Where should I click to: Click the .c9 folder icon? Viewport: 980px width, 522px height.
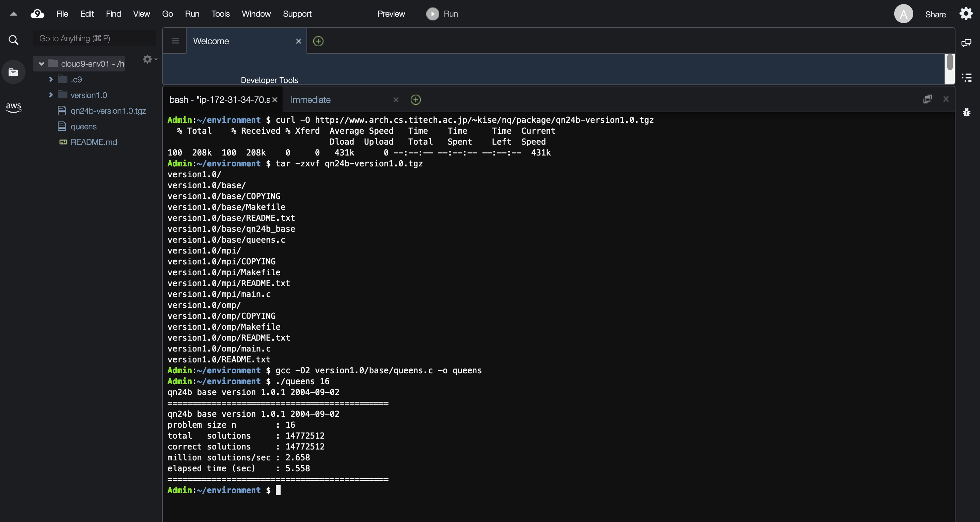pos(62,79)
